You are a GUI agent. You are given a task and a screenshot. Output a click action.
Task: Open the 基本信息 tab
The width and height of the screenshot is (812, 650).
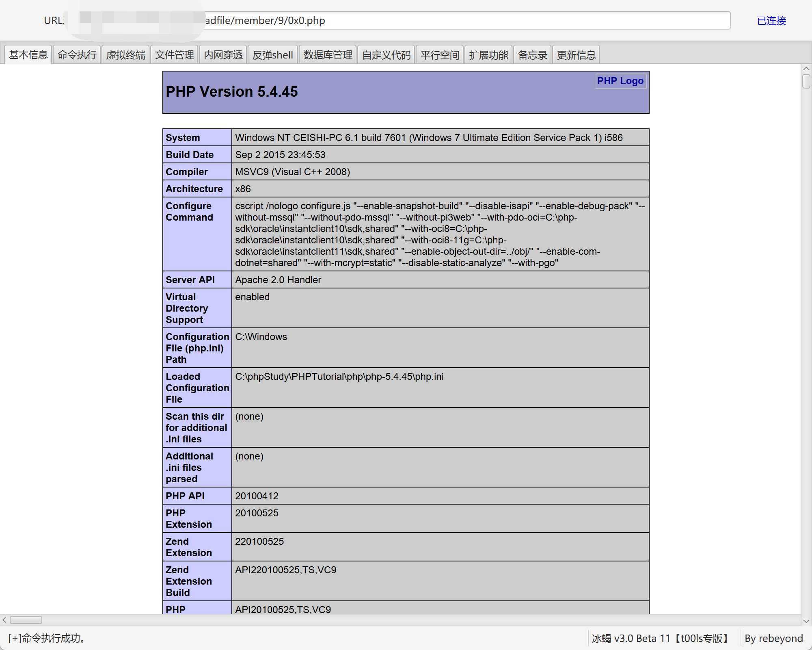point(28,55)
